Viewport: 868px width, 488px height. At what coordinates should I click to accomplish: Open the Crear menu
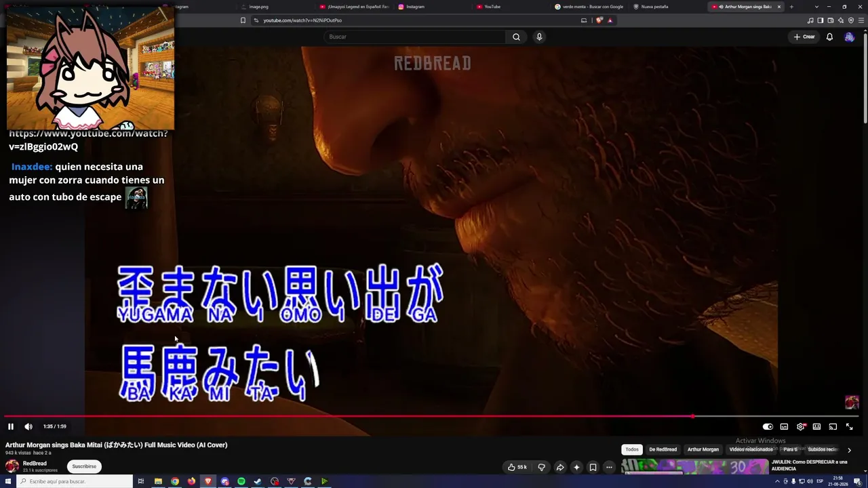[804, 37]
